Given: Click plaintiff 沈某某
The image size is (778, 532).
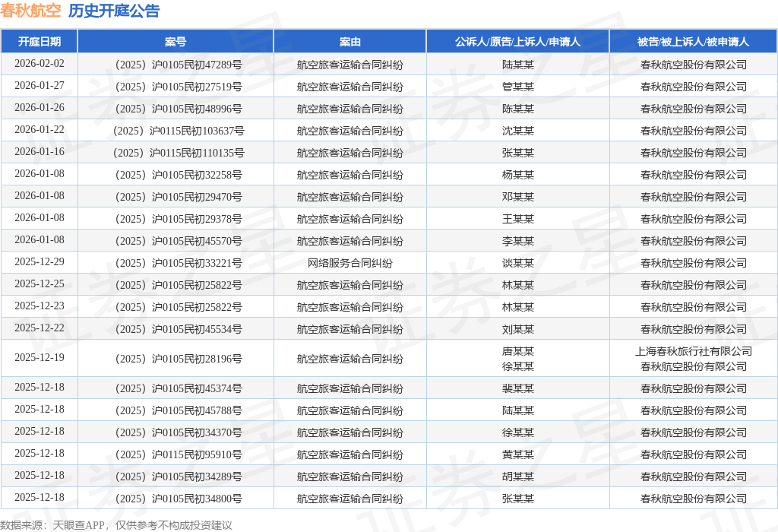Looking at the screenshot, I should 518,131.
